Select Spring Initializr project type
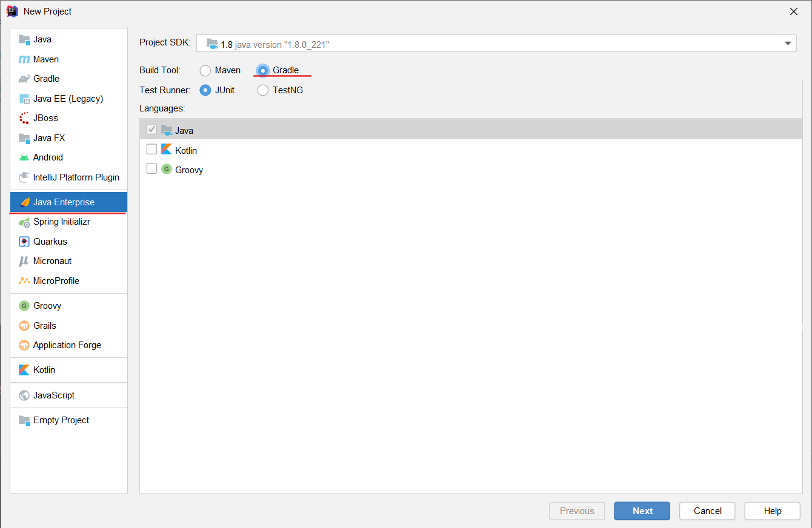 68,222
